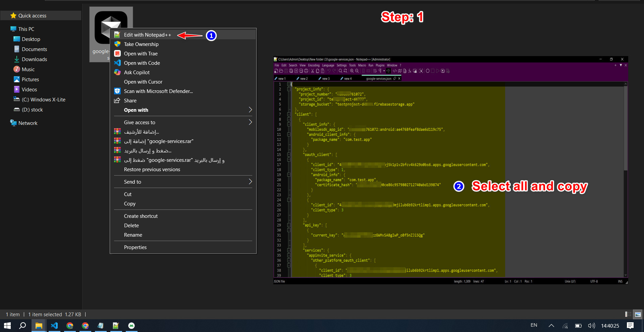
Task: Collapse fold marker at line 2 project_info
Action: coord(288,89)
